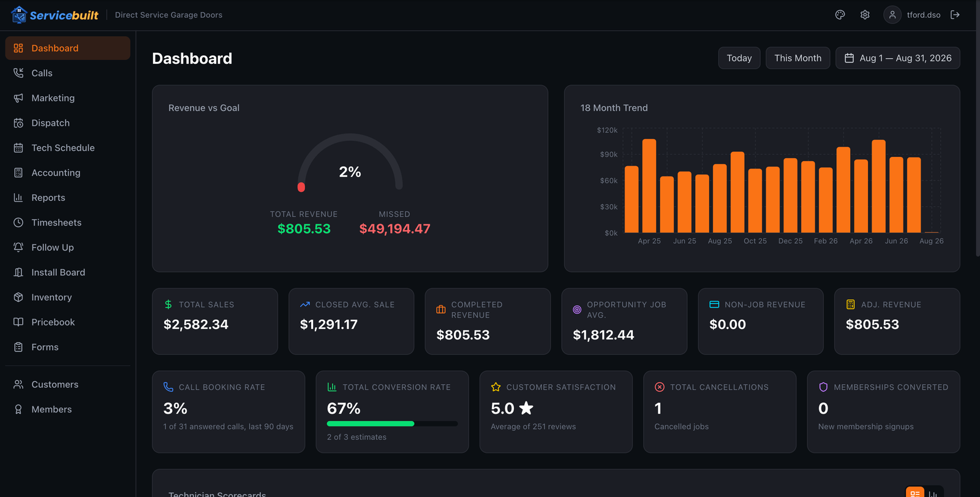Switch scorecards to the chart view
Viewport: 980px width, 497px height.
(x=933, y=493)
